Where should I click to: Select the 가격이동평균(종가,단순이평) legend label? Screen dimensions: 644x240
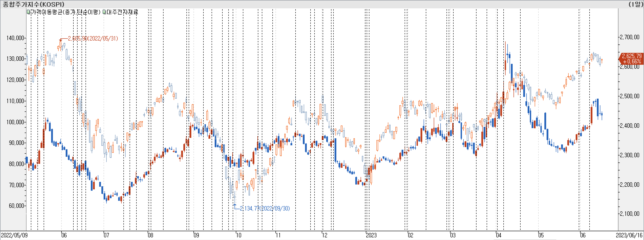click(x=65, y=12)
